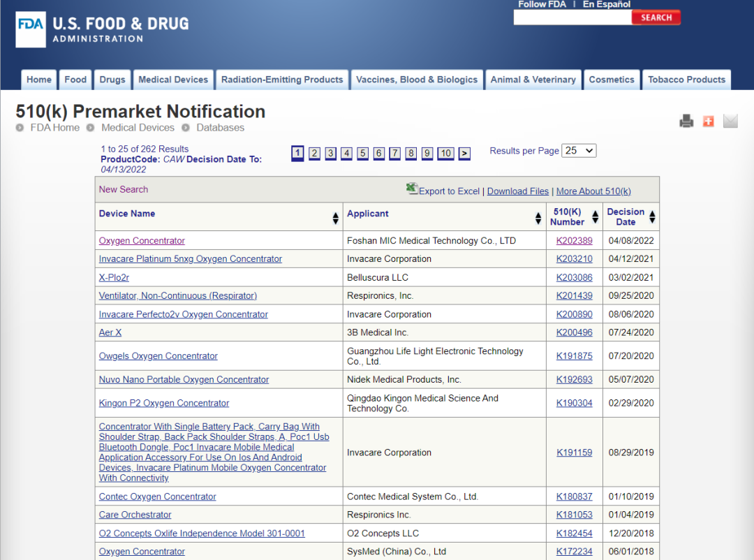Image resolution: width=754 pixels, height=560 pixels.
Task: Open the Food tab
Action: (75, 80)
